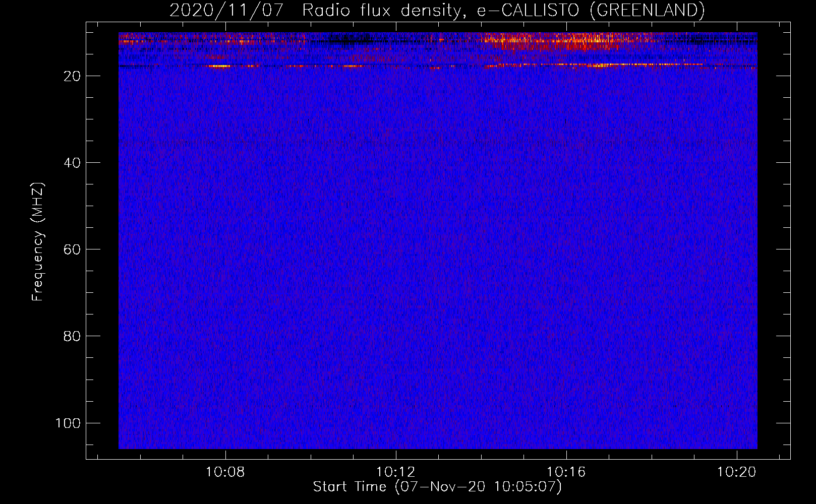Click the 10:08 time tick label
Viewport: 816px width, 504px height.
coord(225,472)
